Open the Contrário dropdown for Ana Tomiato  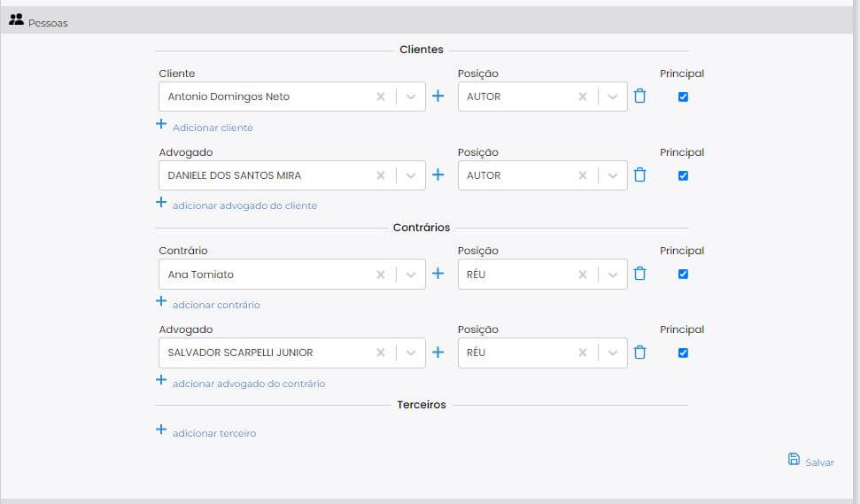click(x=411, y=275)
